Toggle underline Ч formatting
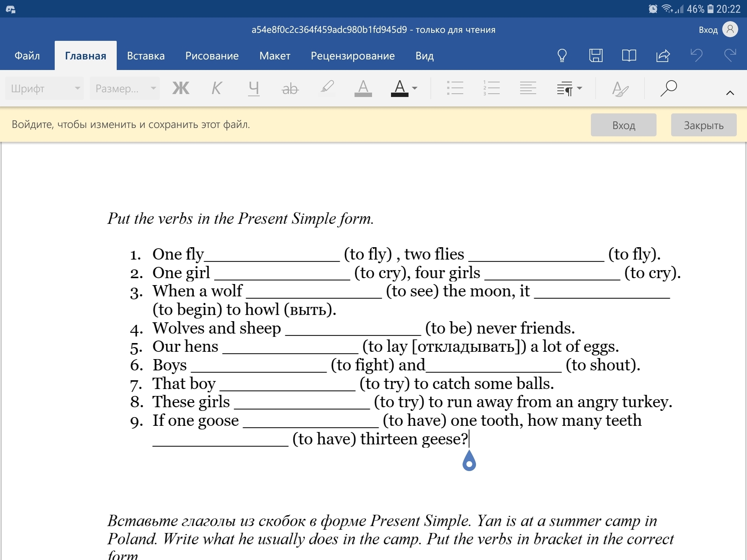Viewport: 747px width, 560px height. [253, 88]
